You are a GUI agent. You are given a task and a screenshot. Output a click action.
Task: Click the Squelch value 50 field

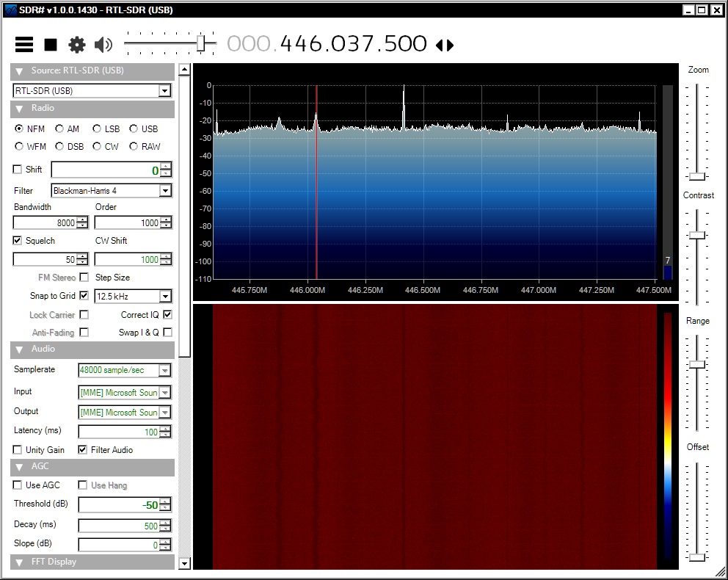45,259
